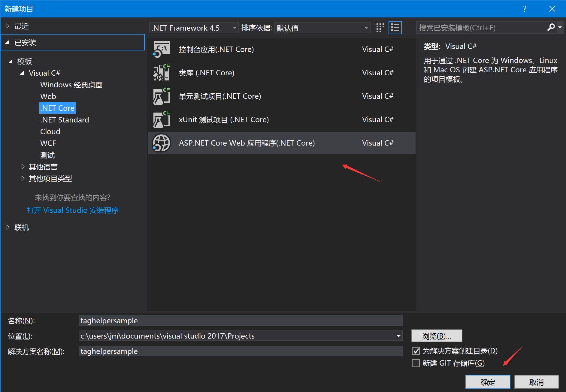Select the .NET Standard template category
Viewport: 566px width, 392px height.
[65, 120]
